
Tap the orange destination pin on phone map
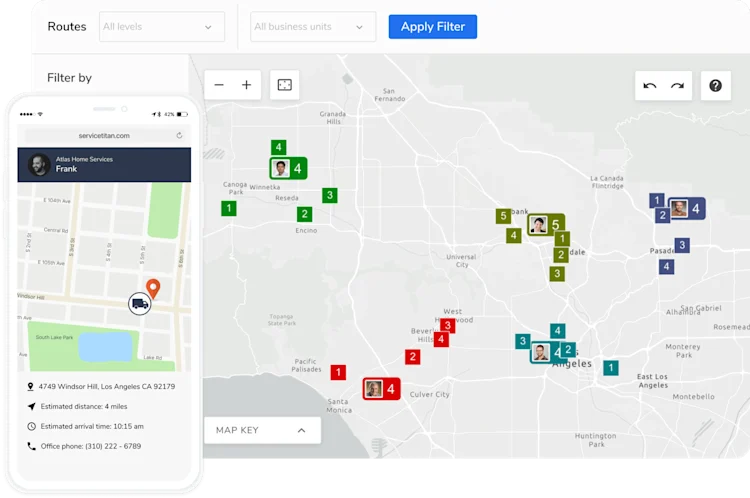(x=153, y=288)
